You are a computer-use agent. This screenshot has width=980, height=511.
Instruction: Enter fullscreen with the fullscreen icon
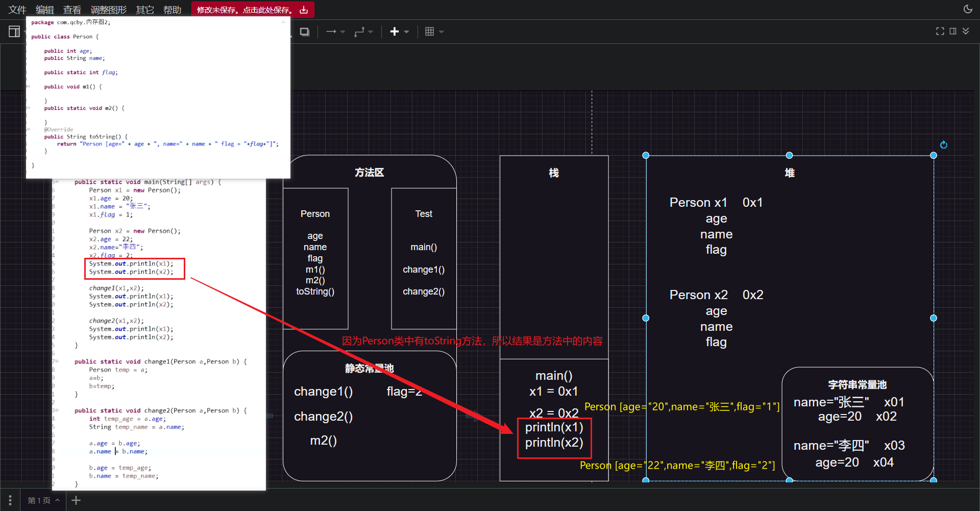click(940, 31)
